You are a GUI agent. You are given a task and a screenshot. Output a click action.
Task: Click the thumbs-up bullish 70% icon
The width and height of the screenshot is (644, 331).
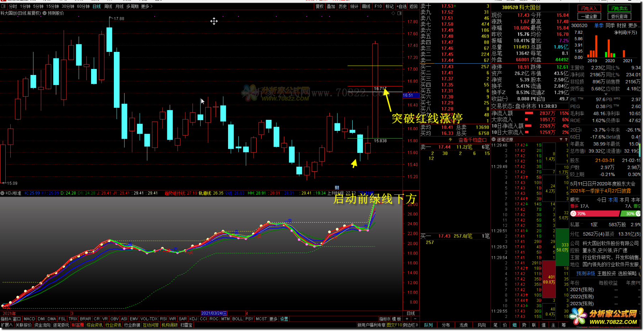coord(574,214)
